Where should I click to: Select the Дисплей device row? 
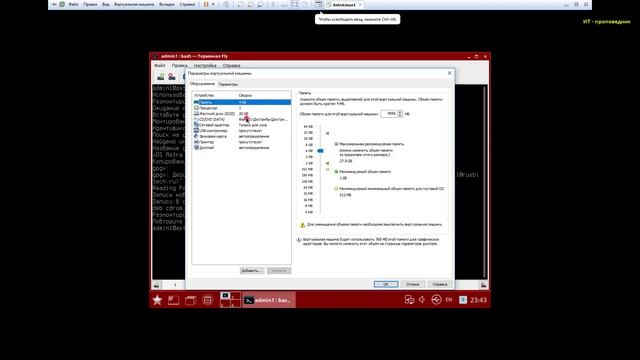(x=242, y=148)
